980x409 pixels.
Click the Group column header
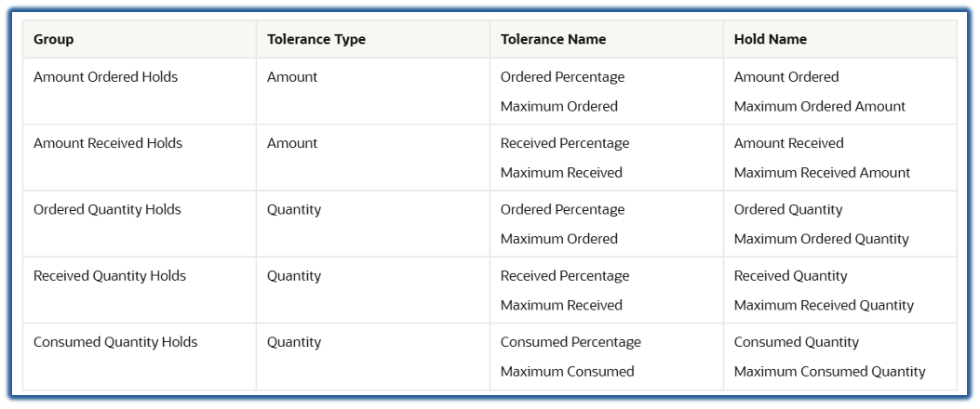pyautogui.click(x=54, y=40)
